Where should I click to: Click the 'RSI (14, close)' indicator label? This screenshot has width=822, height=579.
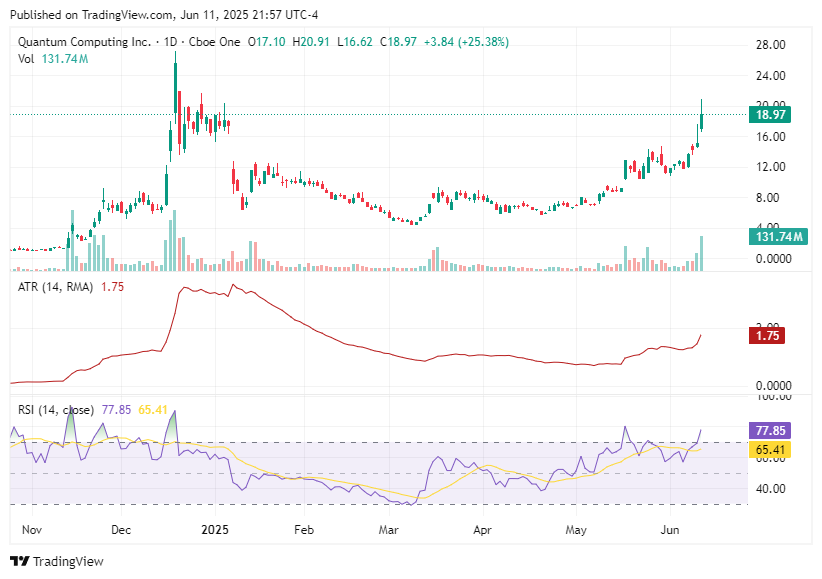click(x=56, y=410)
